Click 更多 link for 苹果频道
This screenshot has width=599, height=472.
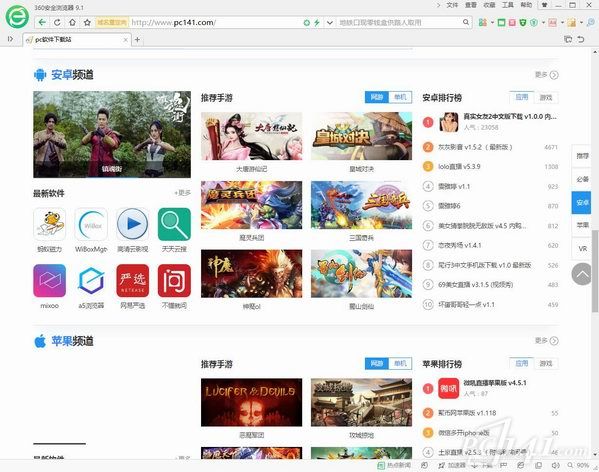click(x=547, y=341)
